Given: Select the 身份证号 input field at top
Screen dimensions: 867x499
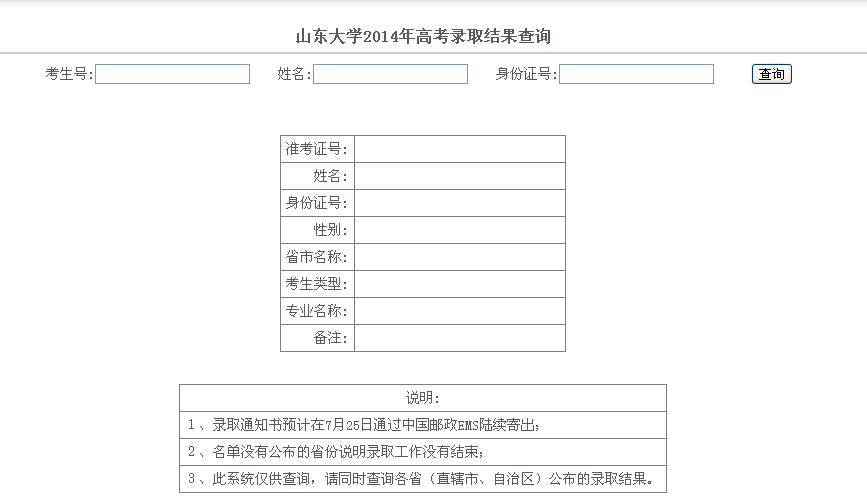Looking at the screenshot, I should point(636,74).
